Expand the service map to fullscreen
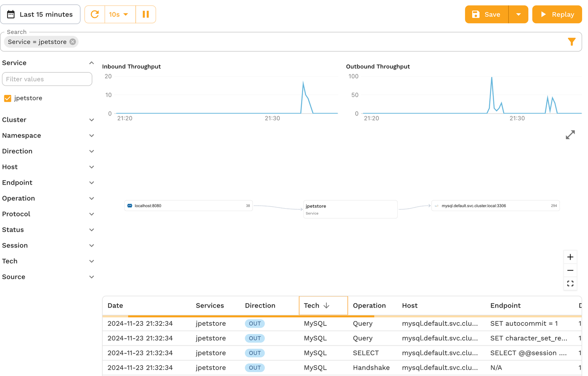588x376 pixels. point(570,135)
